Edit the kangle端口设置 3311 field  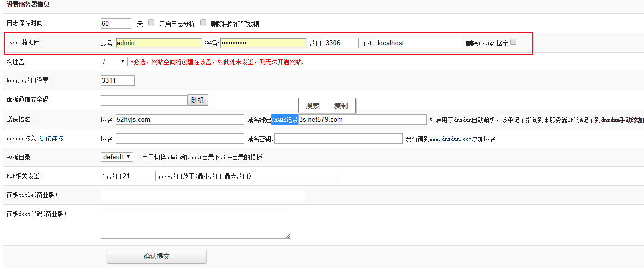[x=117, y=80]
